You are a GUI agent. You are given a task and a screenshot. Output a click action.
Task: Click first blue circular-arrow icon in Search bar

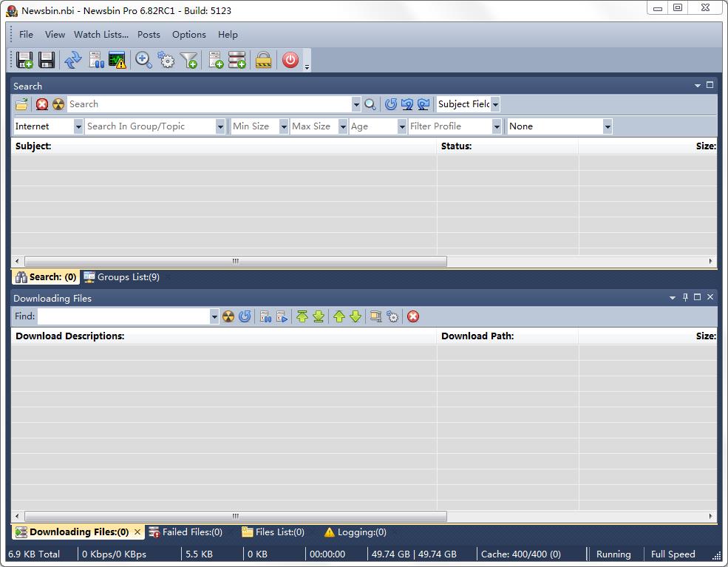click(390, 104)
